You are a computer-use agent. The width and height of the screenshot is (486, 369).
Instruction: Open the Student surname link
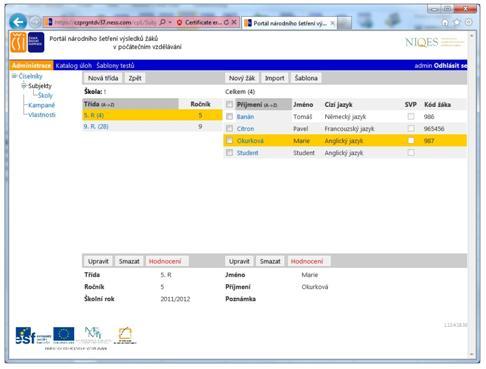247,153
